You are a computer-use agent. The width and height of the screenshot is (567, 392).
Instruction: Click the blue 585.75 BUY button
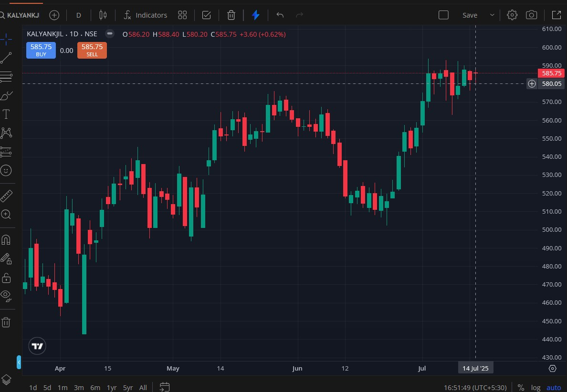(41, 50)
